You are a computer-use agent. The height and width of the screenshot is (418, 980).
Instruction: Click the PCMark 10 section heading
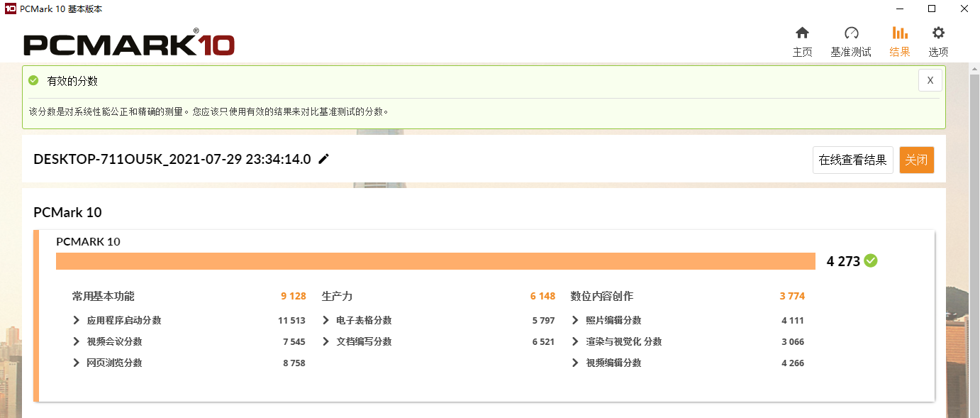[x=67, y=212]
